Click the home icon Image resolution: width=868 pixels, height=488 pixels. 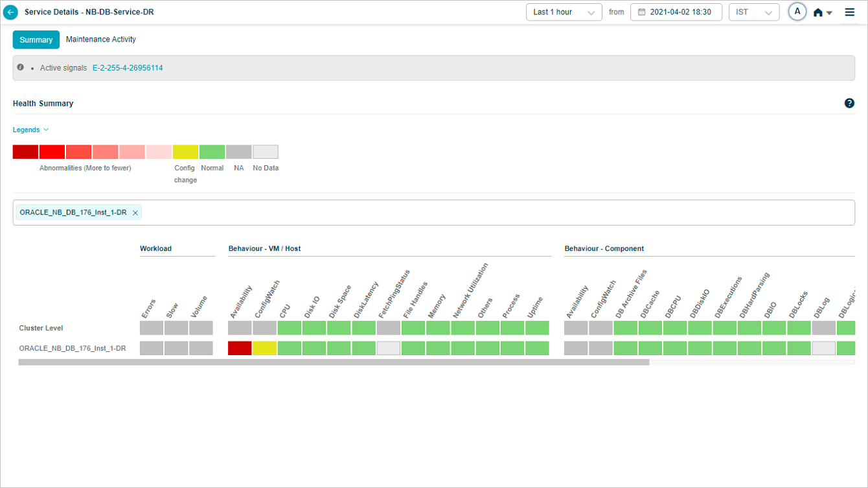(818, 13)
